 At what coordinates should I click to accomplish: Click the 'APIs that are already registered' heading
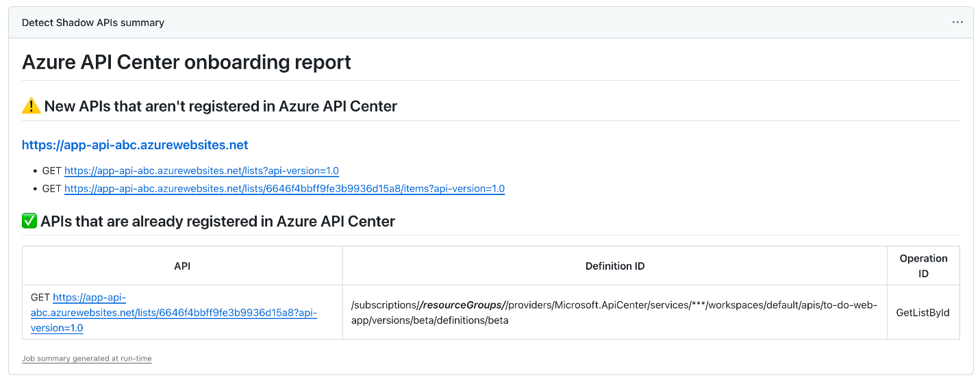click(218, 221)
